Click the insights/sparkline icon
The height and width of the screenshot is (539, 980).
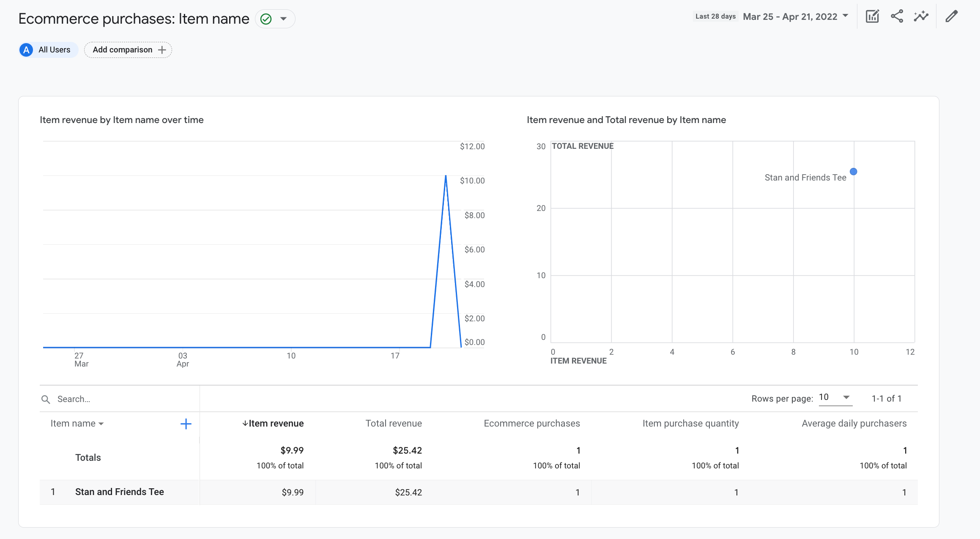(x=922, y=16)
